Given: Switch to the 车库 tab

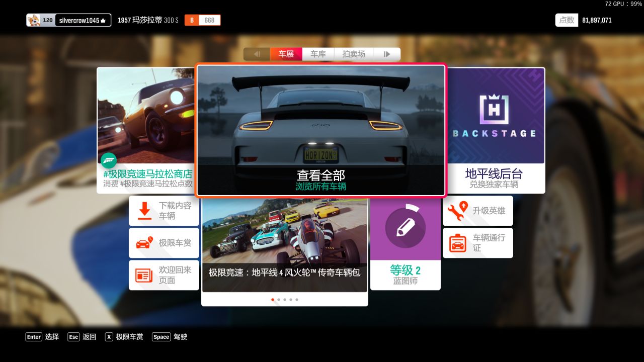Looking at the screenshot, I should (x=318, y=54).
